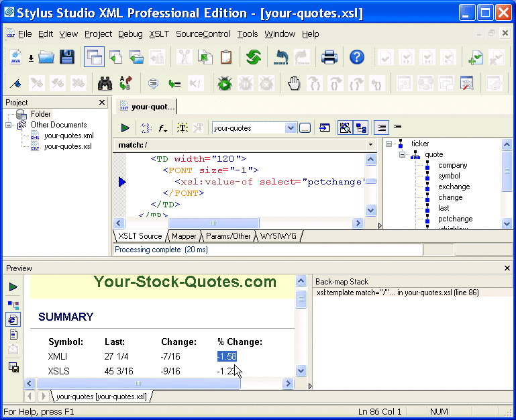Run the XSLT with the green play arrow

click(125, 127)
